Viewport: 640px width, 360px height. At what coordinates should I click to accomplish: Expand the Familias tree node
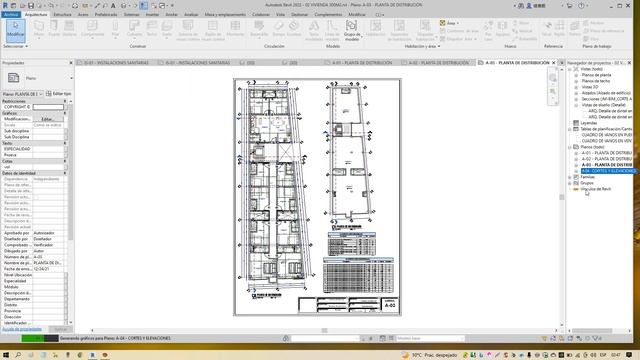[570, 177]
